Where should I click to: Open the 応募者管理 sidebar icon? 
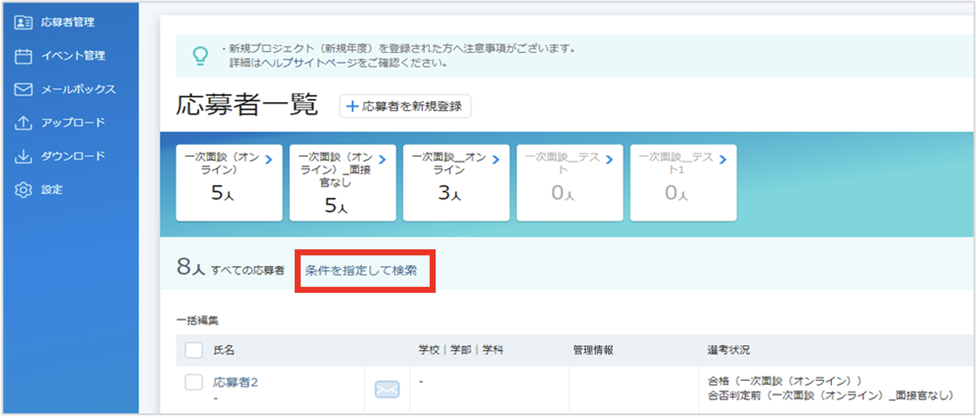(x=23, y=22)
